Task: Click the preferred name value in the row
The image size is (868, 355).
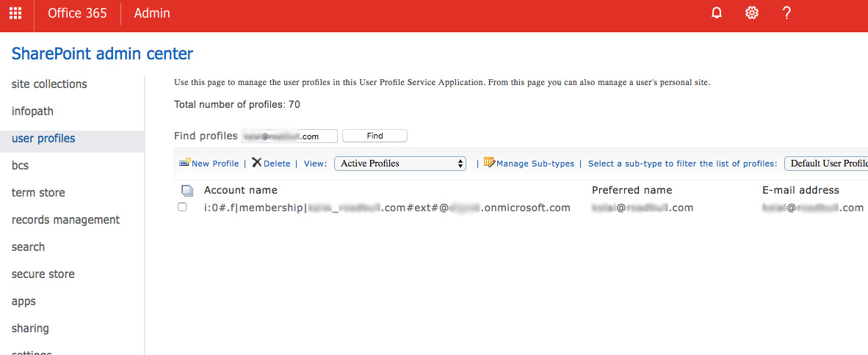Action: [642, 208]
